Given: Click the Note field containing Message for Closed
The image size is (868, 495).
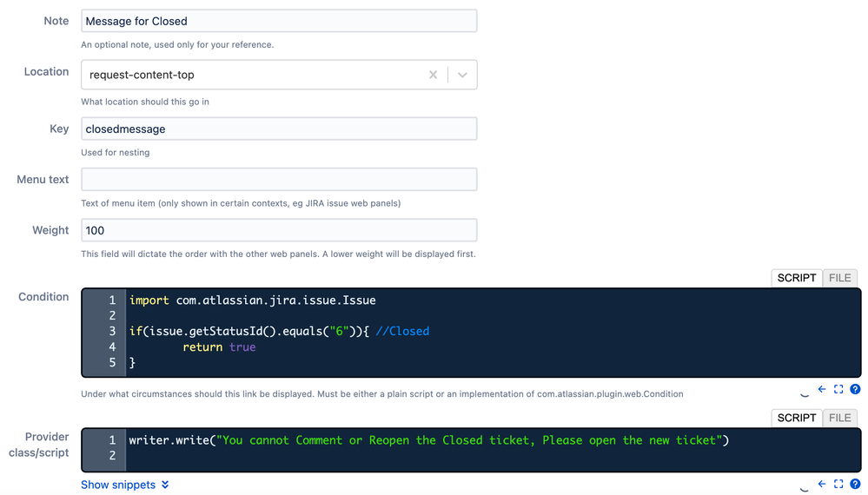Looking at the screenshot, I should point(279,21).
